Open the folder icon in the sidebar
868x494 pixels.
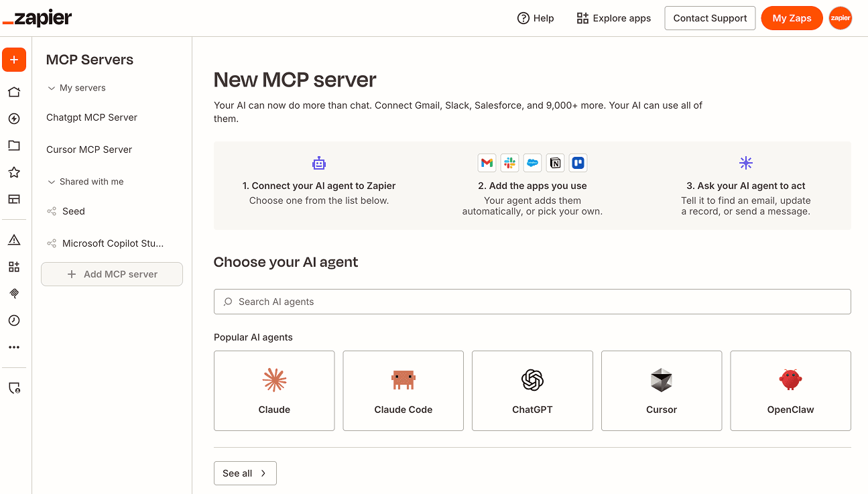pyautogui.click(x=14, y=145)
